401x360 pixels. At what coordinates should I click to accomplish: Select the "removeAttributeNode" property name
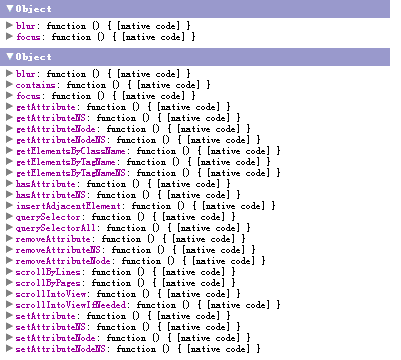63,261
